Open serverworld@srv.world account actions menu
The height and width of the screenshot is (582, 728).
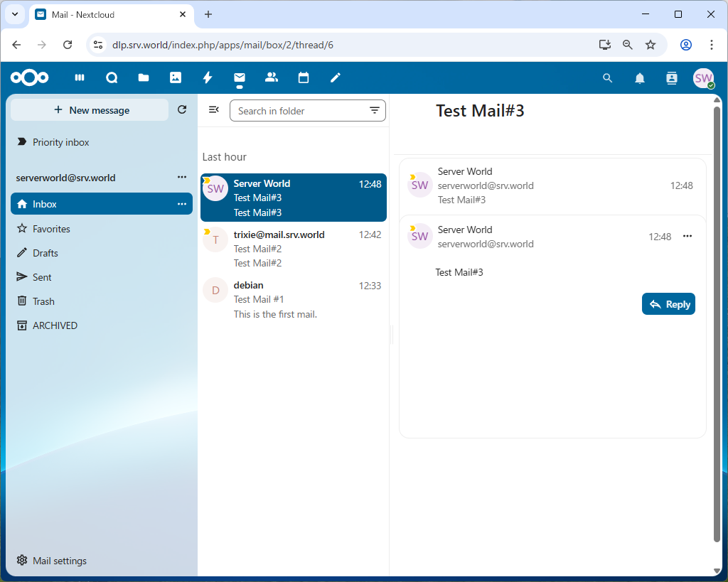(182, 178)
